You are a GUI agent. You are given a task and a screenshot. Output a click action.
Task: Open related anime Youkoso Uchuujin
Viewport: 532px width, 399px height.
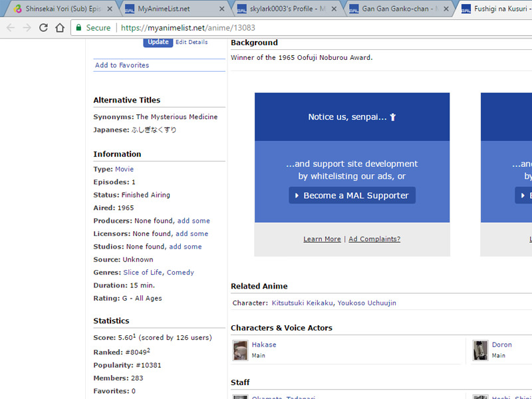[366, 303]
